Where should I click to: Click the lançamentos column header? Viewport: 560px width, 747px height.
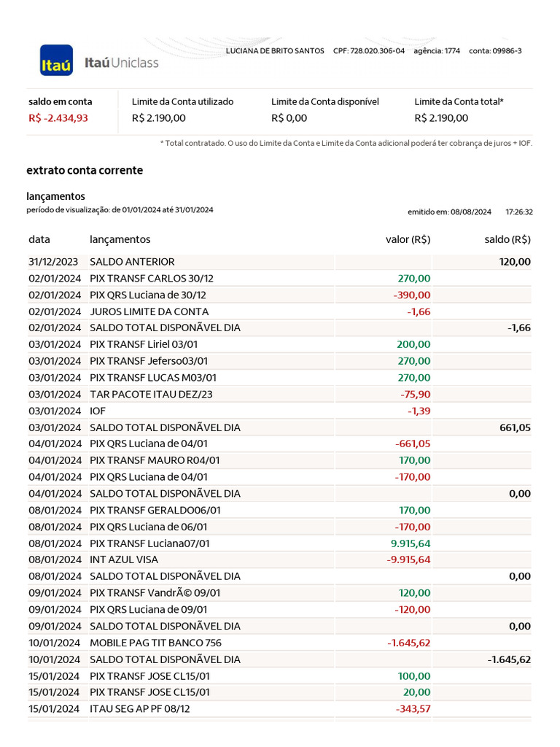[120, 239]
